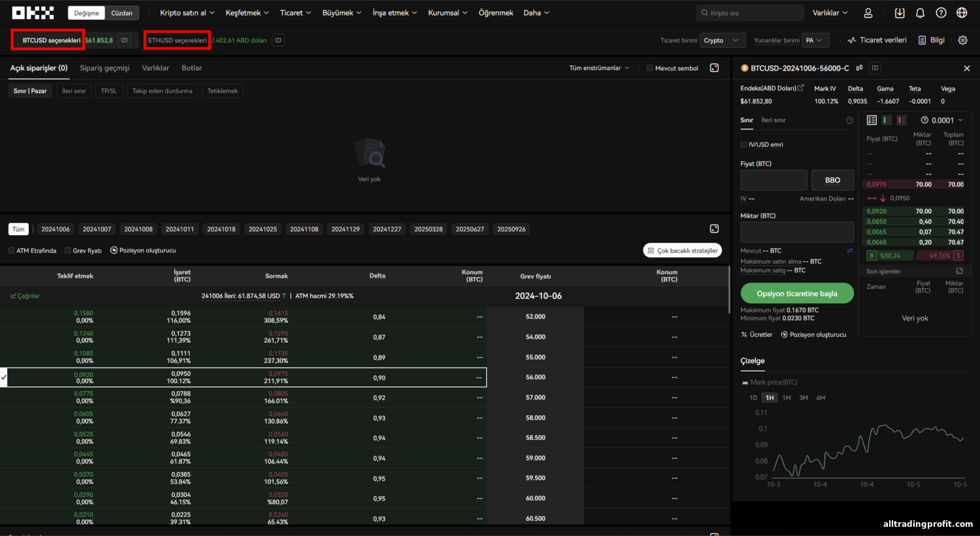Image resolution: width=980 pixels, height=536 pixels.
Task: Click guide icon beside ETHUSD price
Action: [278, 40]
